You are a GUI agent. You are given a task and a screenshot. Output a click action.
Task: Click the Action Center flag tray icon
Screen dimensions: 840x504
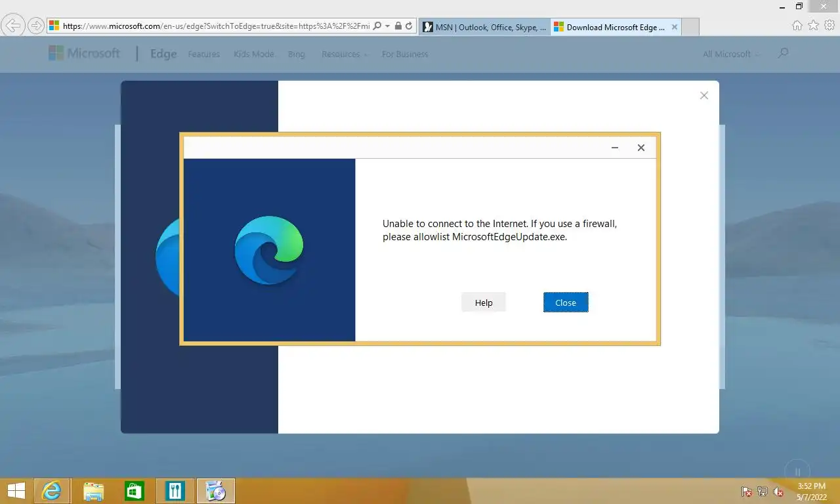click(x=746, y=492)
